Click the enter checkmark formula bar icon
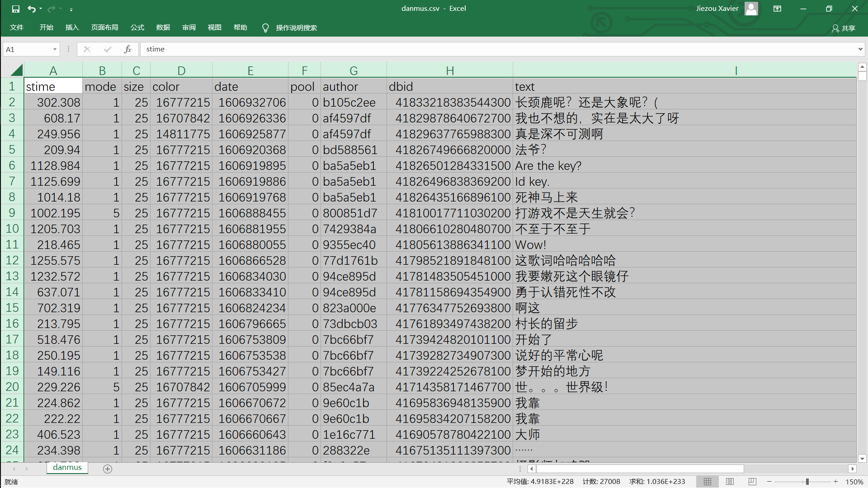Screen dimensions: 868x488 coord(108,49)
